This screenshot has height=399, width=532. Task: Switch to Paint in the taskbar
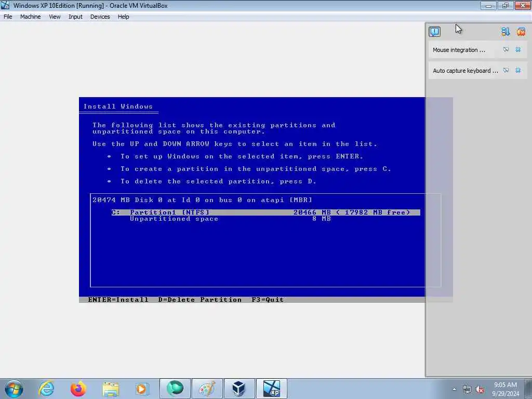tap(207, 389)
